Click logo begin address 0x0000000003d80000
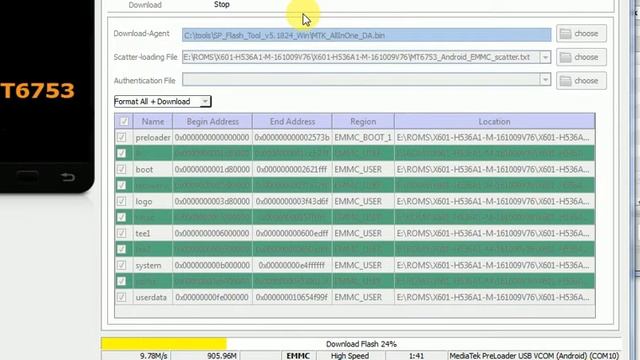The width and height of the screenshot is (640, 360). click(212, 202)
